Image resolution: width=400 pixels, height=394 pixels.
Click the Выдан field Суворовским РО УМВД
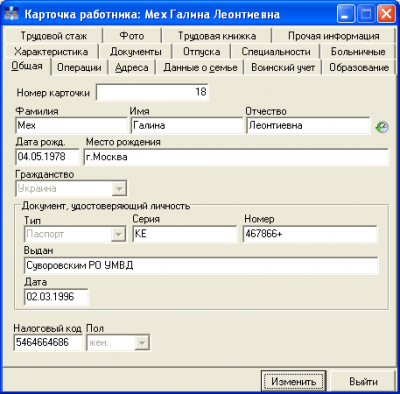(x=201, y=266)
